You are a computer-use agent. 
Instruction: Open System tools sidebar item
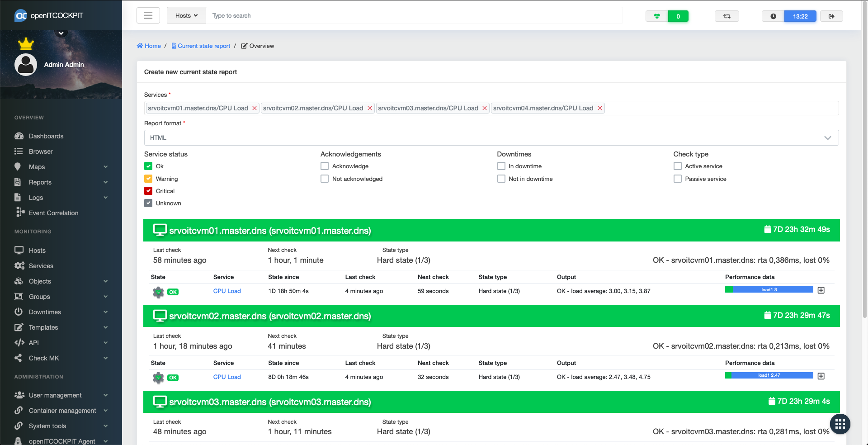[x=61, y=426]
